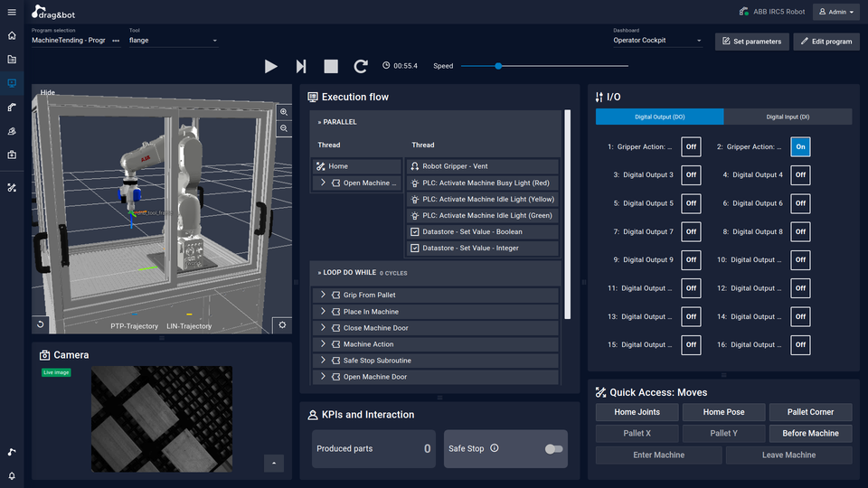Select the LOOP DO WHILE block header

[x=435, y=273]
